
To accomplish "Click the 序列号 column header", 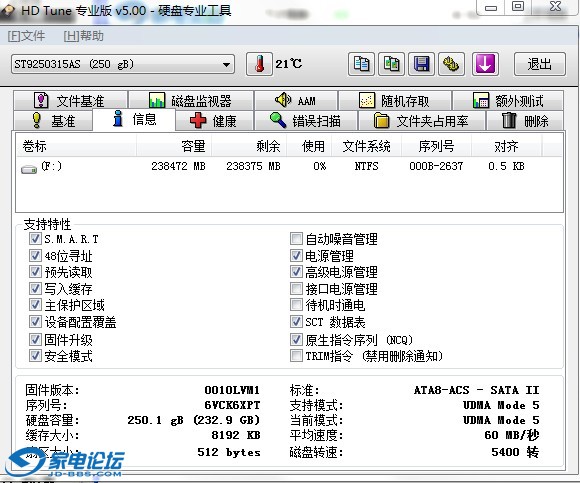I will pyautogui.click(x=436, y=146).
